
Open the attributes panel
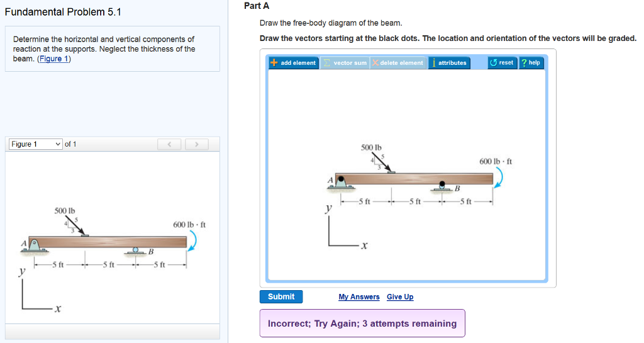tap(449, 63)
